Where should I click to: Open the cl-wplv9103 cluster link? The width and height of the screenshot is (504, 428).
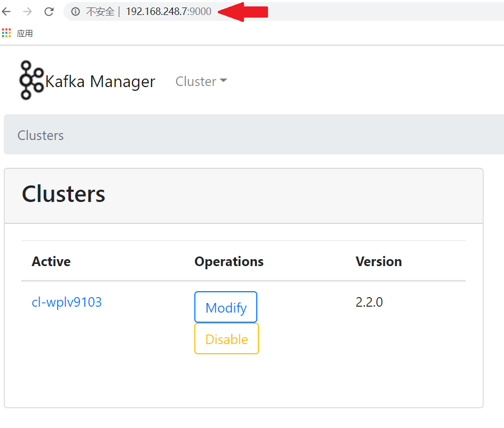[67, 302]
